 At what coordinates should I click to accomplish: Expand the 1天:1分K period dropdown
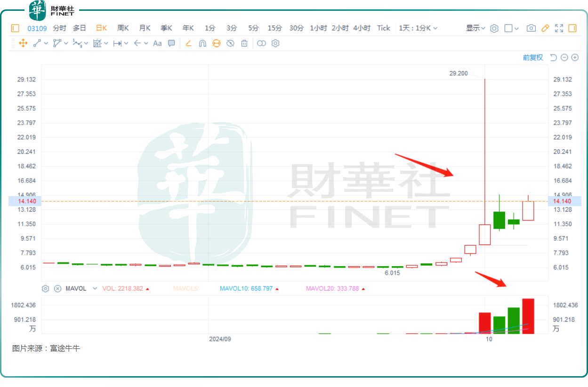(x=418, y=28)
